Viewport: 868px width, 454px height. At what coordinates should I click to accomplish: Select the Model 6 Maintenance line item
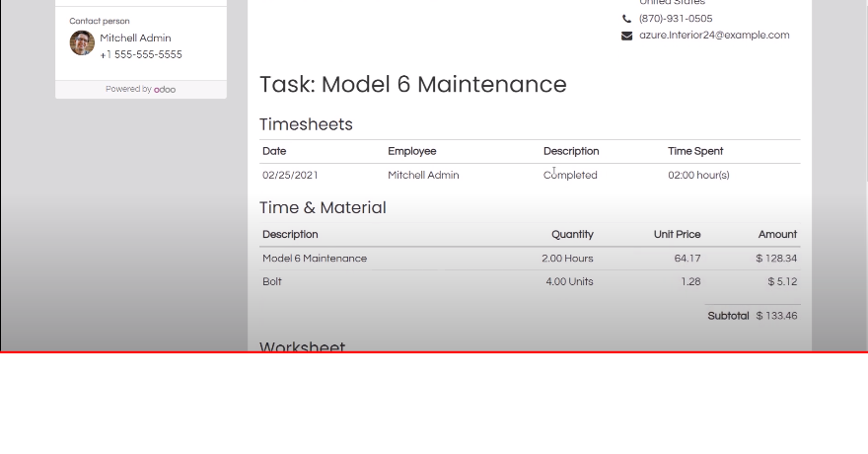pyautogui.click(x=315, y=259)
